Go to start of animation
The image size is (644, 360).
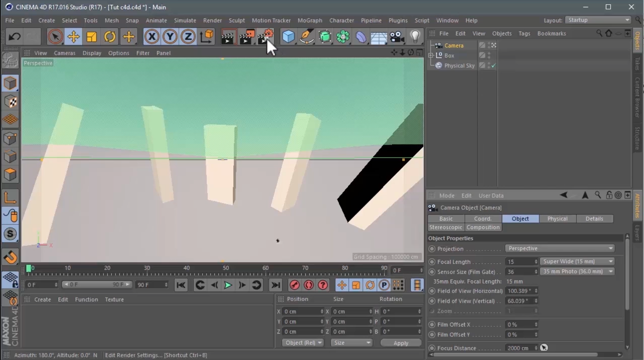181,285
